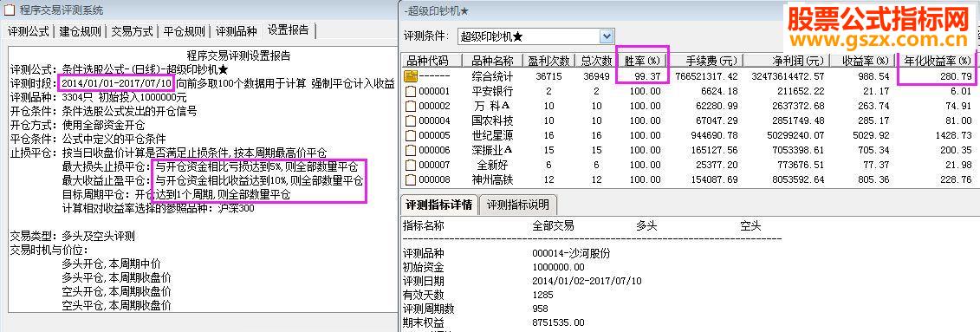
Task: Sort by the 品种名称 column header
Action: (x=491, y=61)
